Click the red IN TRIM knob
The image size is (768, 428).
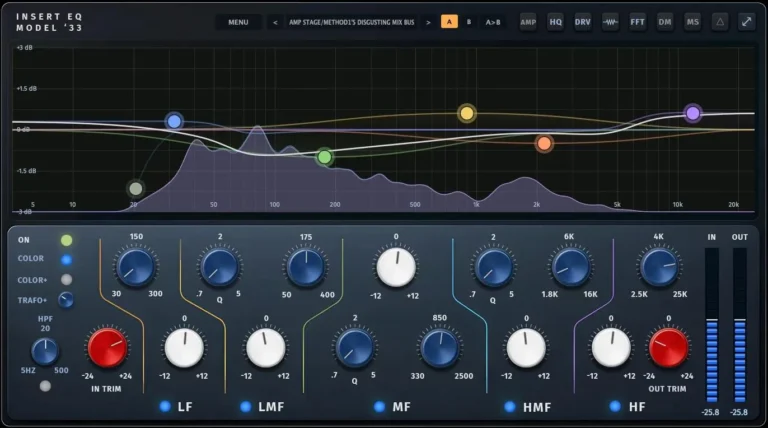pos(107,348)
